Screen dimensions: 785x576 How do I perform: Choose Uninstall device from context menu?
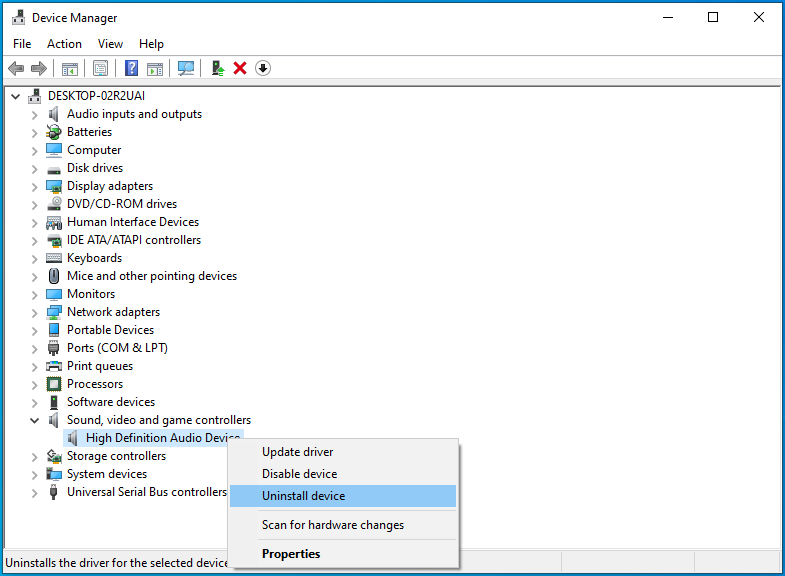click(303, 496)
